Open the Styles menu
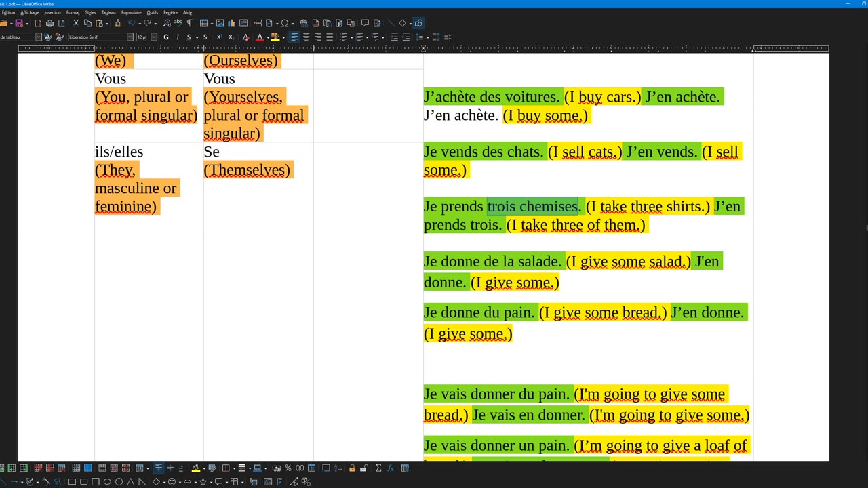 (x=90, y=12)
